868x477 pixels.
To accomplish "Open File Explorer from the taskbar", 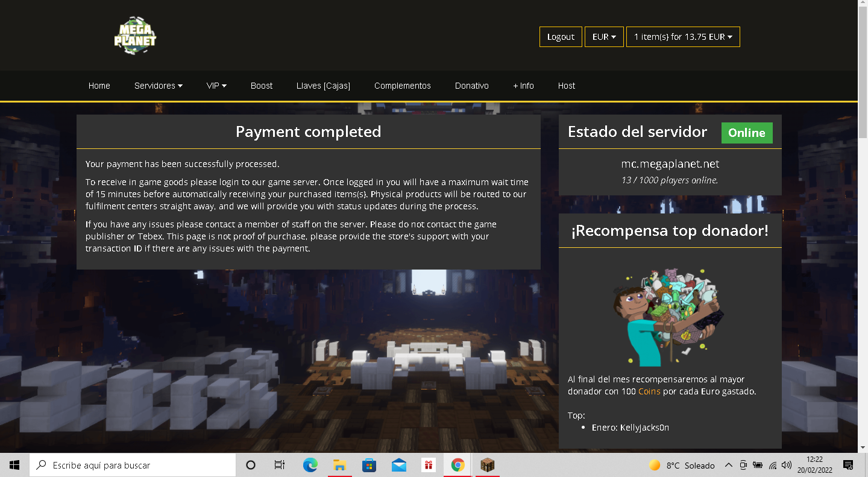I will point(339,465).
